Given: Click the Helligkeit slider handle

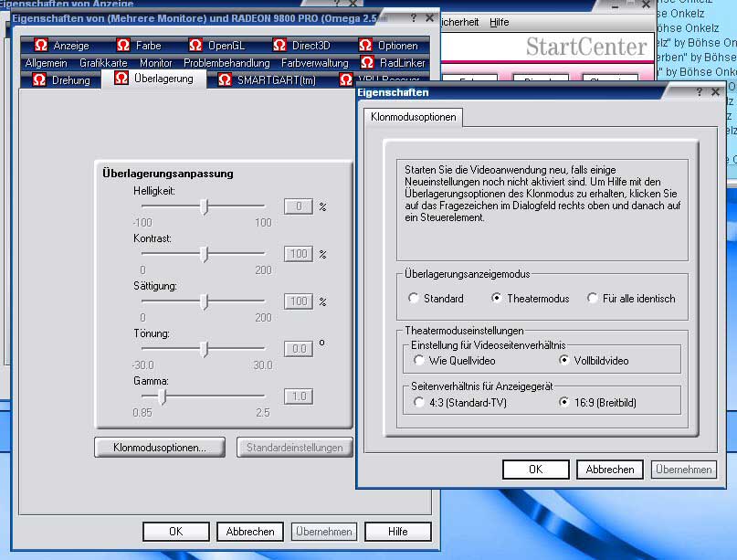Looking at the screenshot, I should tap(204, 206).
